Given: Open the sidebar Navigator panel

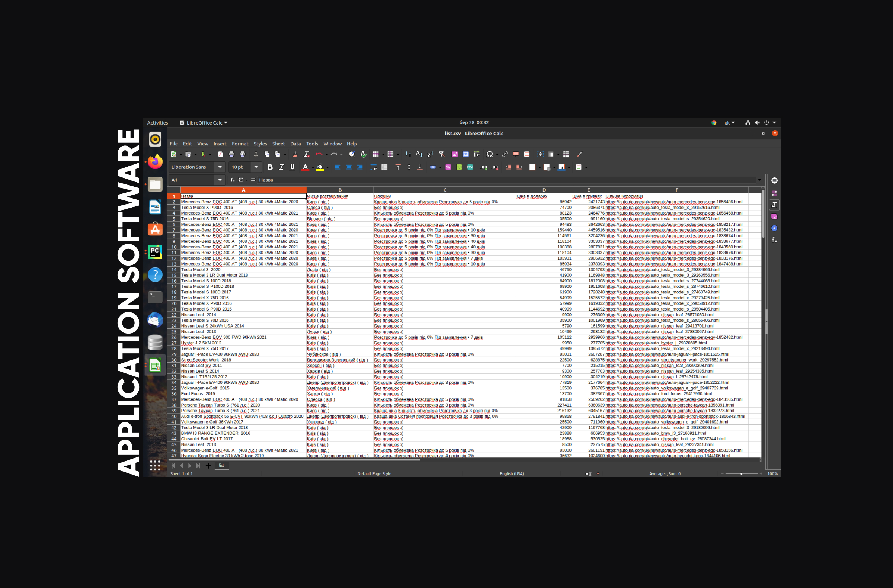Looking at the screenshot, I should [774, 228].
